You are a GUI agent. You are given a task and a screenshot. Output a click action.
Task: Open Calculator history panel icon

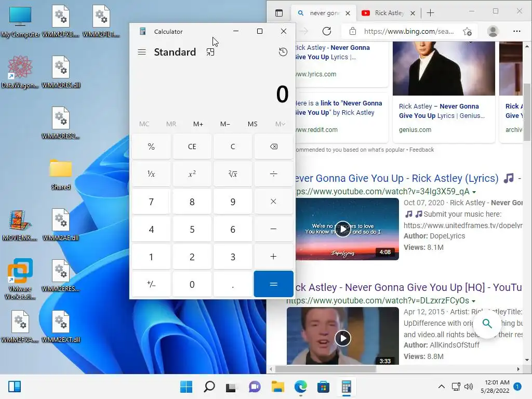click(283, 52)
